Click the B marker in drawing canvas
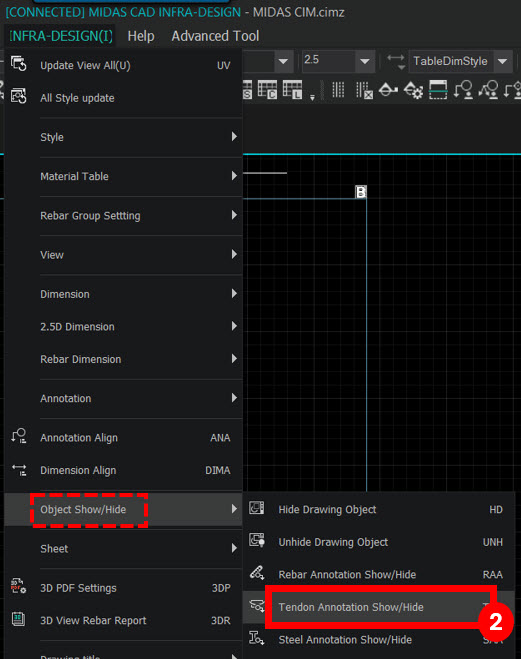The image size is (521, 659). 360,192
